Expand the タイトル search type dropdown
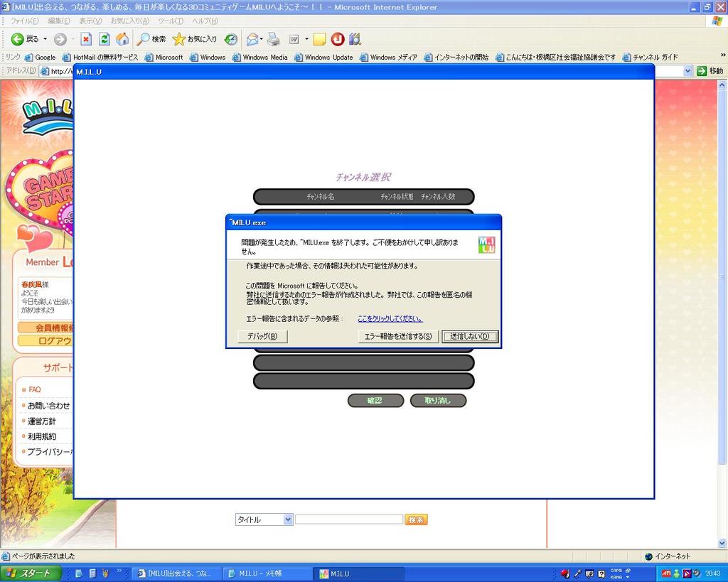 pyautogui.click(x=288, y=519)
